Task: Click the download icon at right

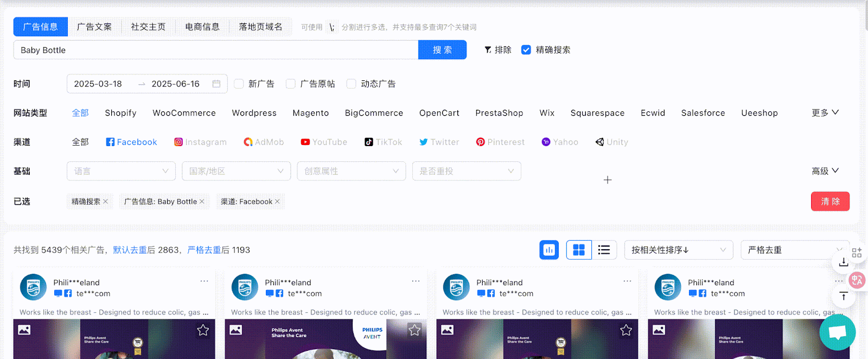Action: pos(844,262)
